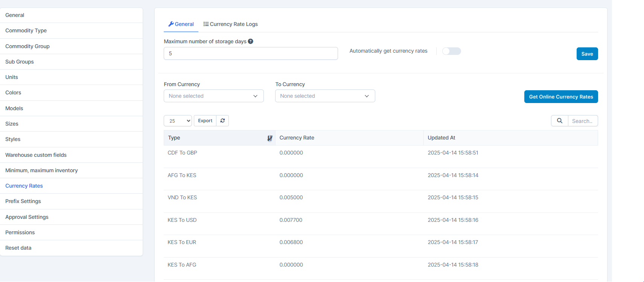The width and height of the screenshot is (644, 282).
Task: Open the To Currency dropdown
Action: (325, 96)
